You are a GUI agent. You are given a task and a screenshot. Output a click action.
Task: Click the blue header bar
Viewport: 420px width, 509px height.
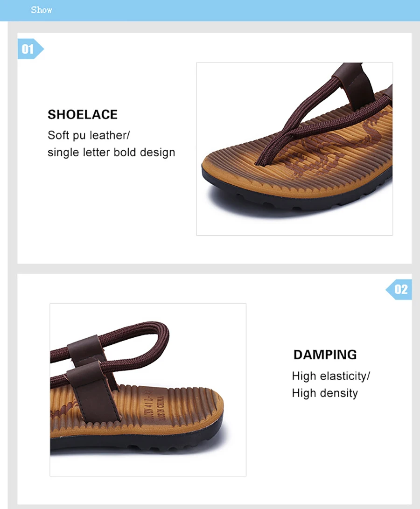point(210,10)
